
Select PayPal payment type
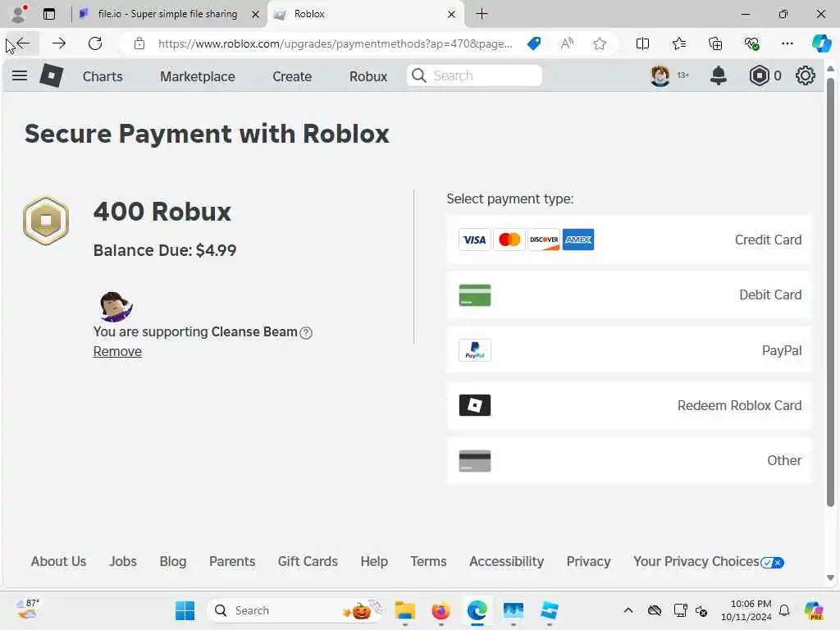click(x=629, y=350)
